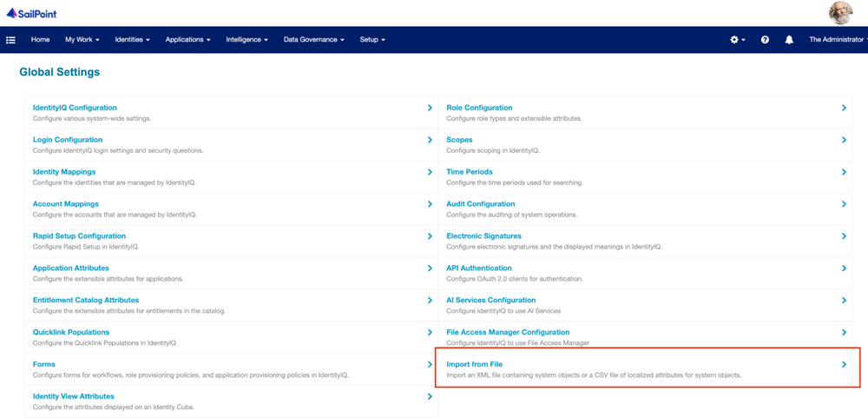Click chevron arrow on Login Configuration row

pyautogui.click(x=431, y=140)
